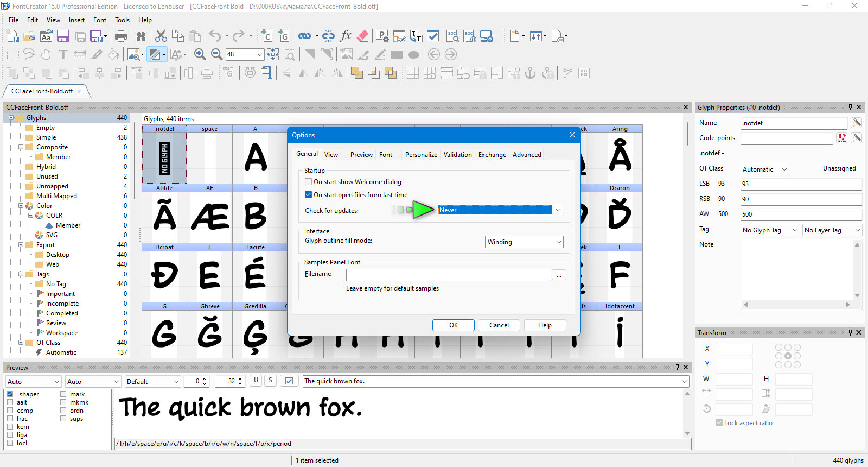
Task: Uncheck On start open files from last time
Action: [x=309, y=195]
